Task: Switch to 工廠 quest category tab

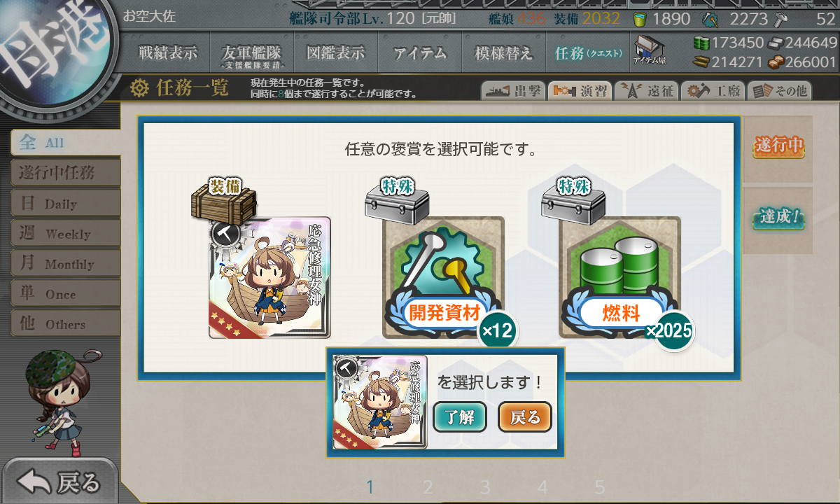Action: [x=713, y=90]
